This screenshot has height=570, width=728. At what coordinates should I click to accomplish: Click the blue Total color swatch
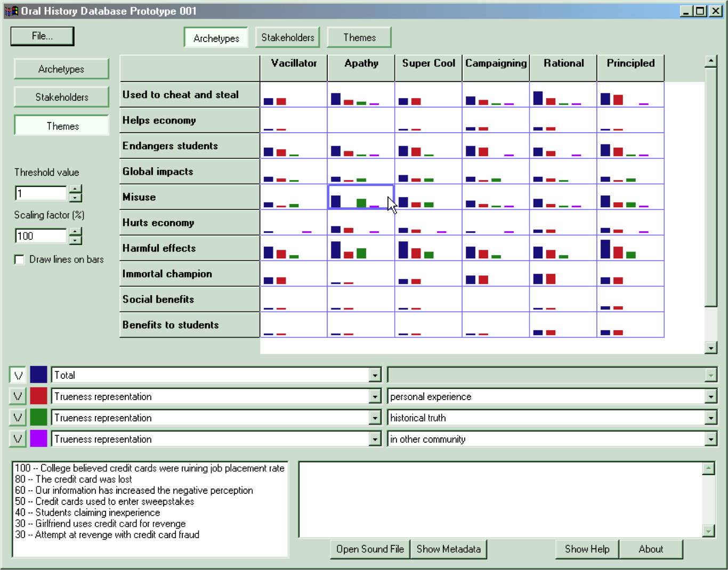(38, 375)
